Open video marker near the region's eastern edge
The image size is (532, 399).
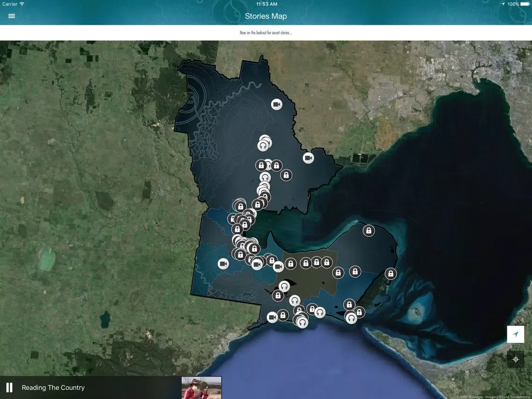pyautogui.click(x=308, y=158)
